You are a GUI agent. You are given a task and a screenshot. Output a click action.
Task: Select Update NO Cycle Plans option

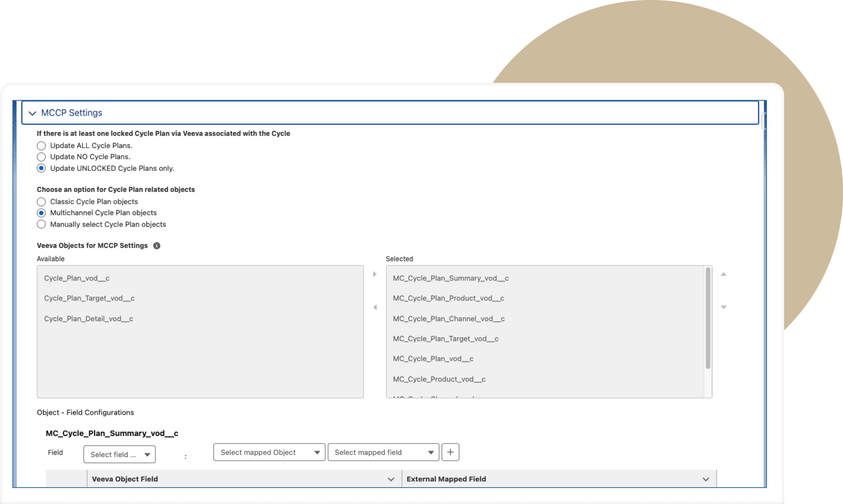41,157
